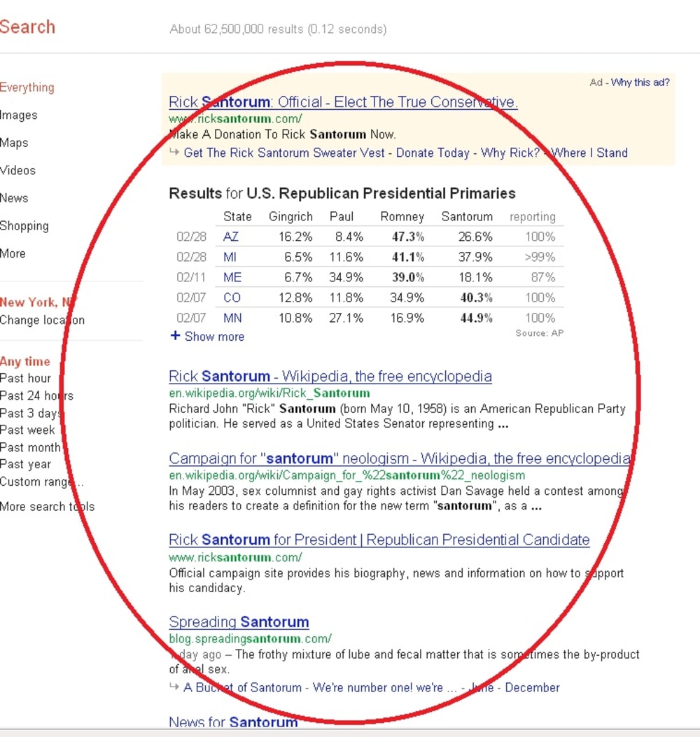Open 'Rick Santorum - Wikipedia' result

[330, 377]
